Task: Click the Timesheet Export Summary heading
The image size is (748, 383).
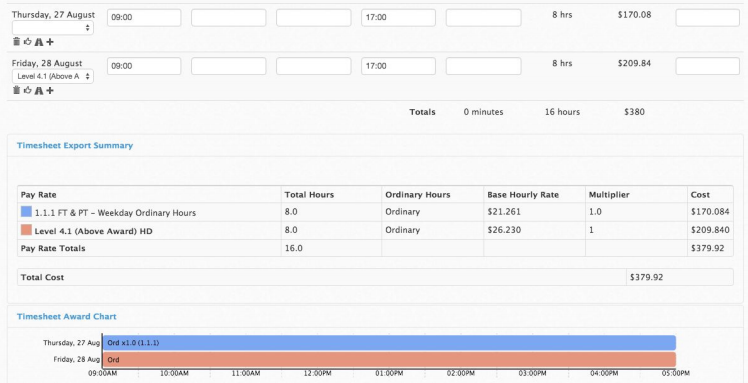Action: click(75, 145)
